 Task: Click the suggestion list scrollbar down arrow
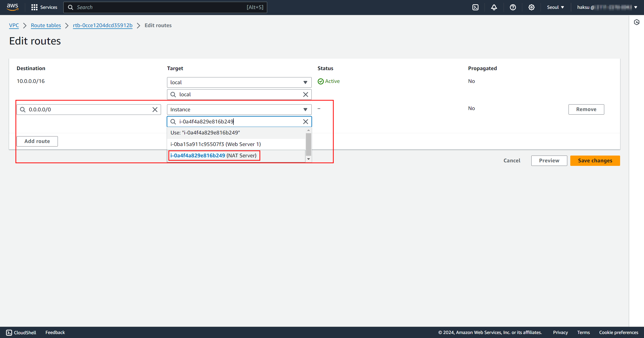pos(308,159)
